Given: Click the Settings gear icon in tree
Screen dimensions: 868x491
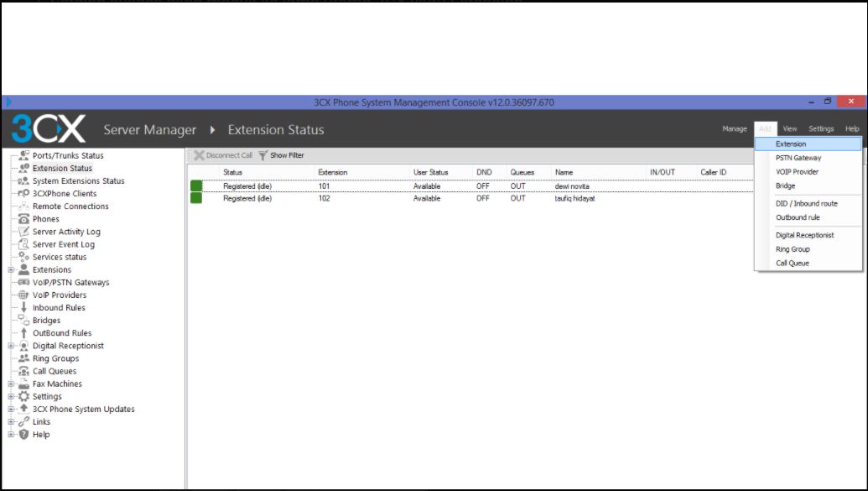Looking at the screenshot, I should [23, 396].
